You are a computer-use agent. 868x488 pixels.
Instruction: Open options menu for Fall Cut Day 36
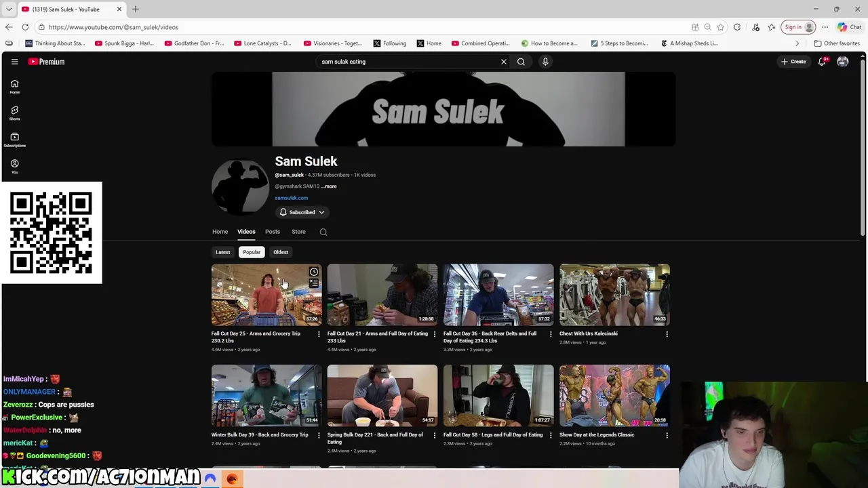click(551, 333)
